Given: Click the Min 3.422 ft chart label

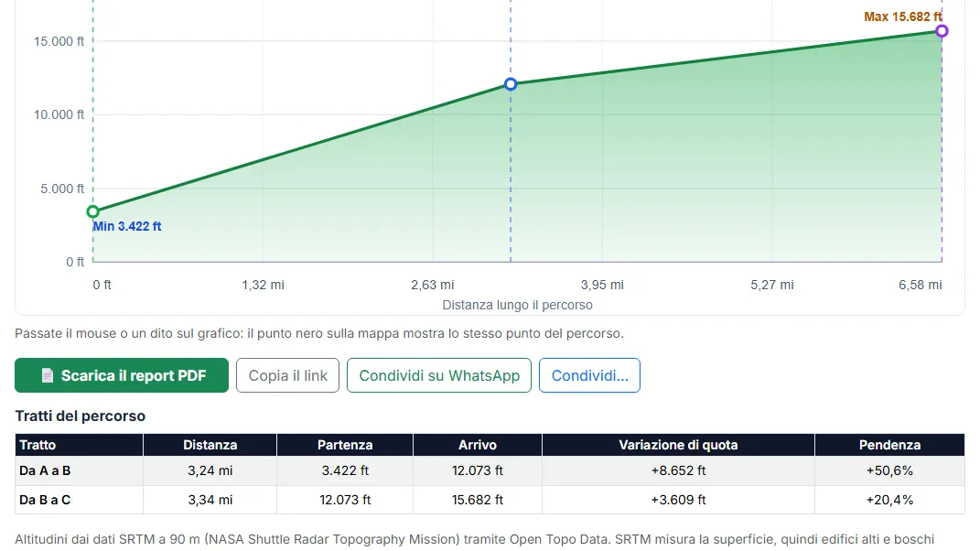Looking at the screenshot, I should (127, 226).
